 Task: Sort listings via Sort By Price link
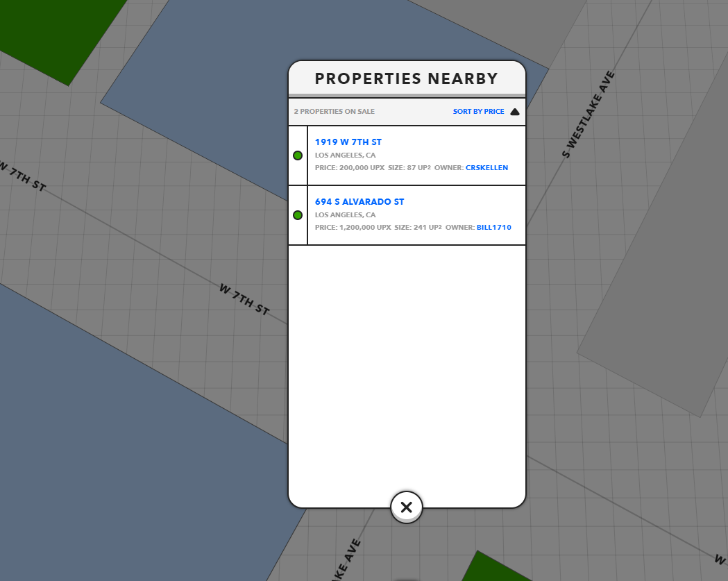coord(478,112)
